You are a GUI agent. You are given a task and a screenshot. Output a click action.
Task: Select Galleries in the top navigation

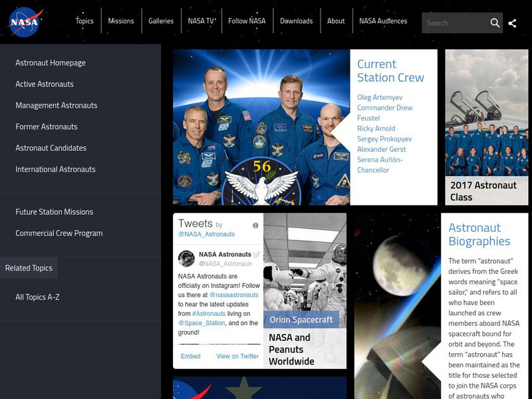(160, 21)
